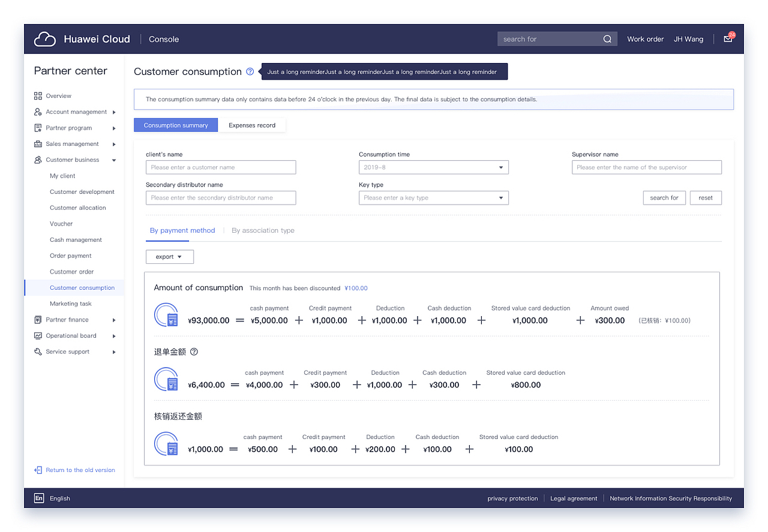Click the Sales management icon
Viewport: 768px width, 532px height.
tap(38, 144)
